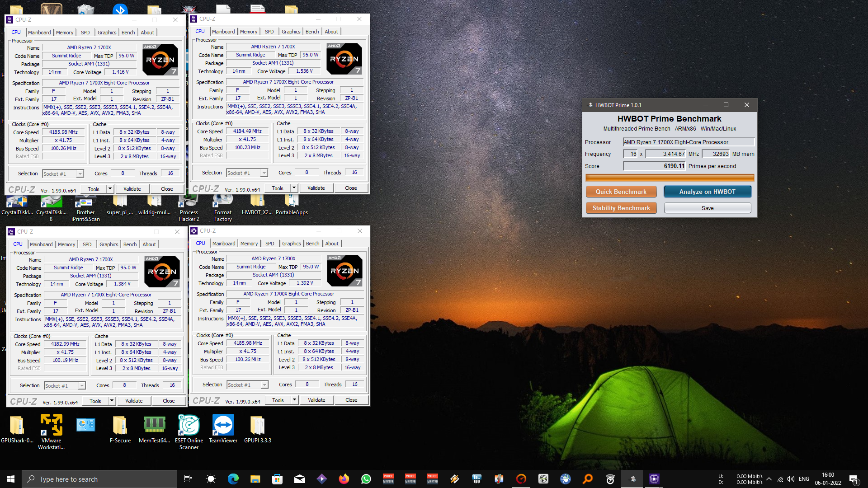Open Firefox from the taskbar

tap(344, 479)
